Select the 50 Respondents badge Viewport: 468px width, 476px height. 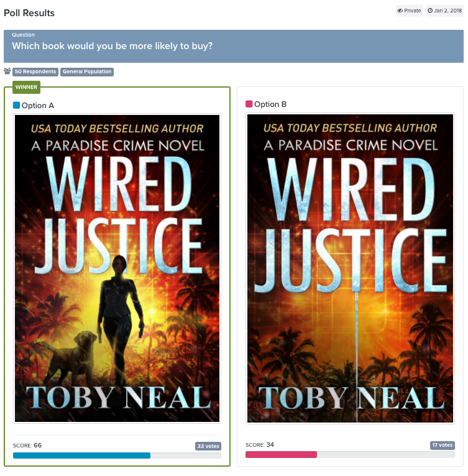pyautogui.click(x=35, y=71)
